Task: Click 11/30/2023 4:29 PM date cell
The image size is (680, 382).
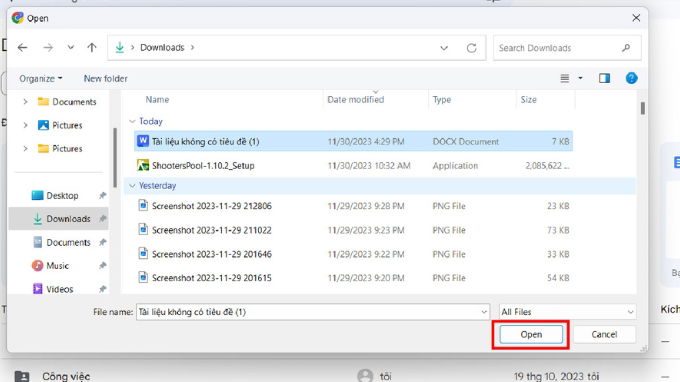Action: point(366,142)
